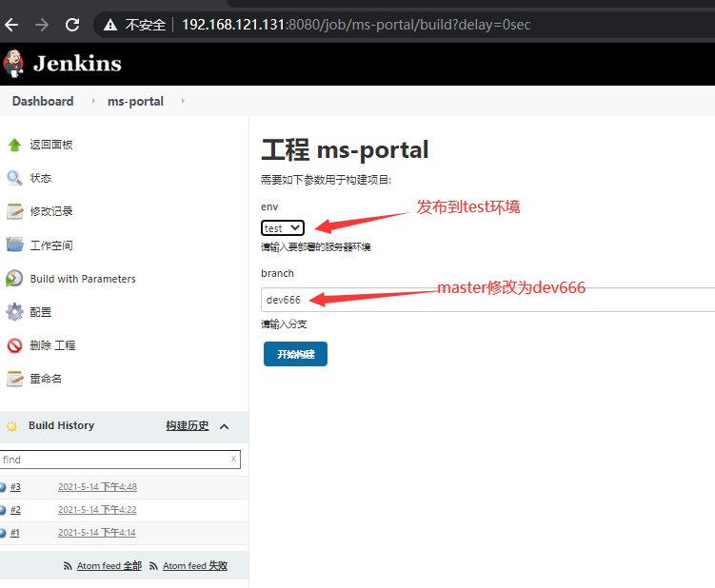This screenshot has height=588, width=715.
Task: Click the notepad 重命名 icon
Action: coord(14,379)
